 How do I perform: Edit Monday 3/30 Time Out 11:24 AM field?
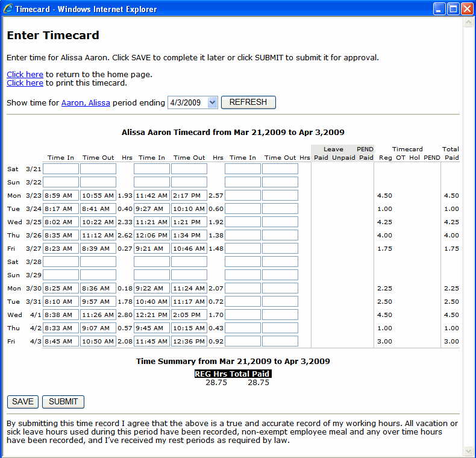(x=189, y=288)
